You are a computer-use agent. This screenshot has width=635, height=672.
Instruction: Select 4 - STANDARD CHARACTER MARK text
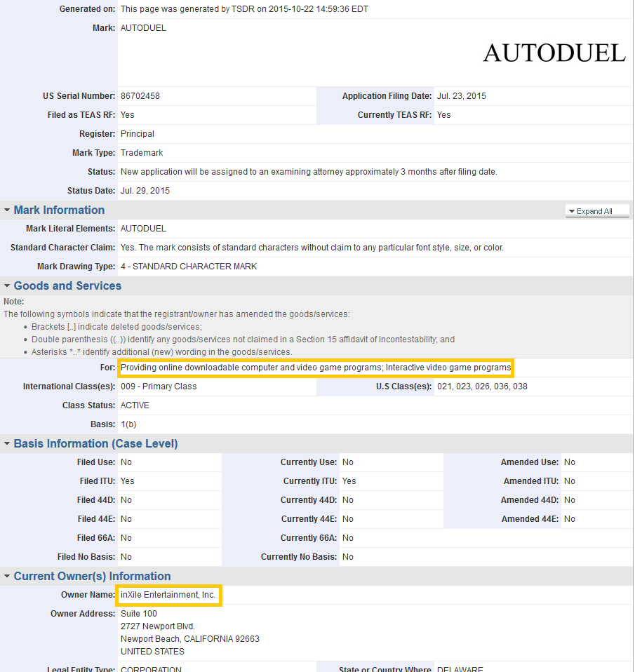click(189, 266)
